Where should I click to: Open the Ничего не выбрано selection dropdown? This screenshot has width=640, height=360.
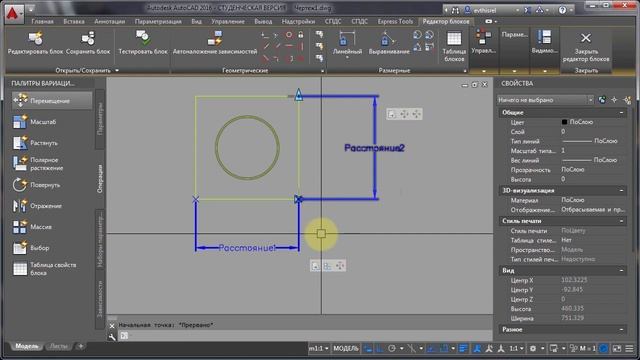[x=545, y=100]
